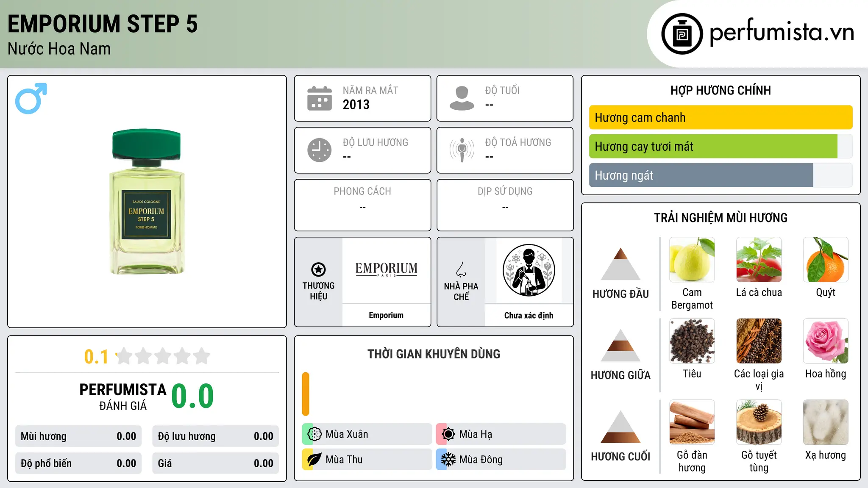This screenshot has width=868, height=488.
Task: Click the flower icon for Mùa Xuân
Action: pyautogui.click(x=314, y=434)
